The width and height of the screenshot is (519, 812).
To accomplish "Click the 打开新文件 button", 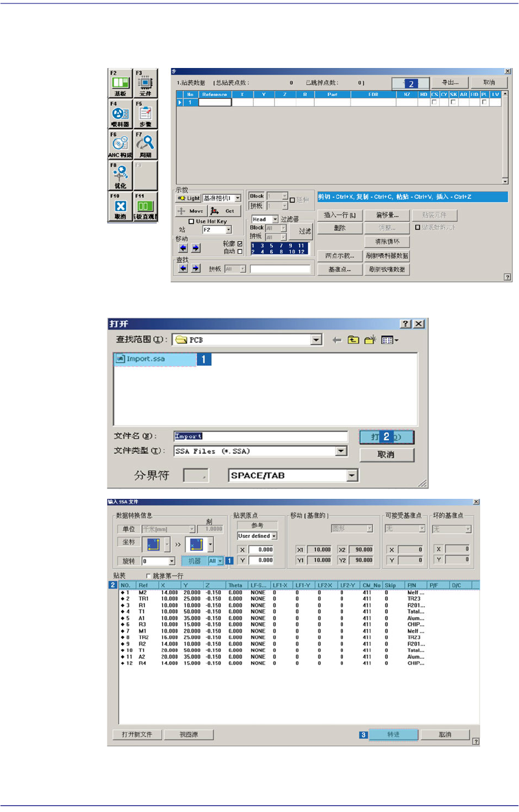I will tap(137, 735).
